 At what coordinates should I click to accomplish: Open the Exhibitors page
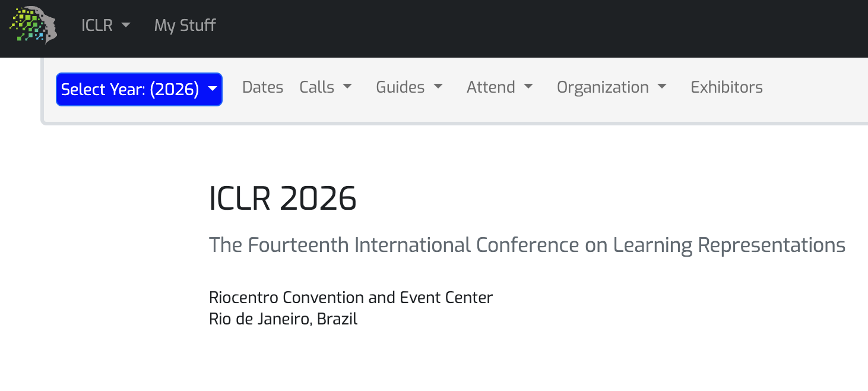point(727,87)
